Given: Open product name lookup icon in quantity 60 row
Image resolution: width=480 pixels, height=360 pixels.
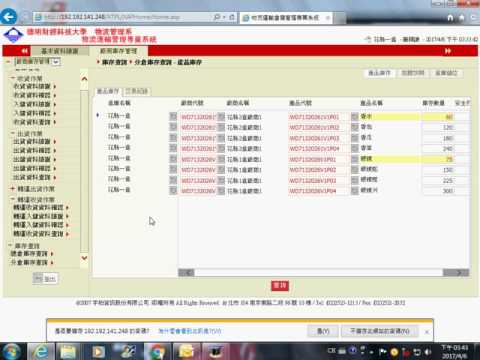Looking at the screenshot, I should click(x=355, y=116).
